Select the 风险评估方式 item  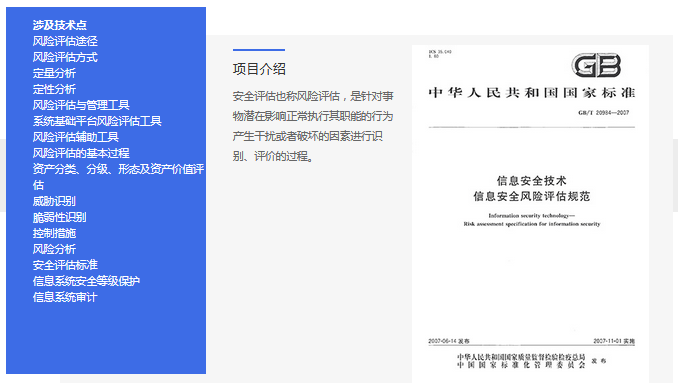pyautogui.click(x=65, y=57)
